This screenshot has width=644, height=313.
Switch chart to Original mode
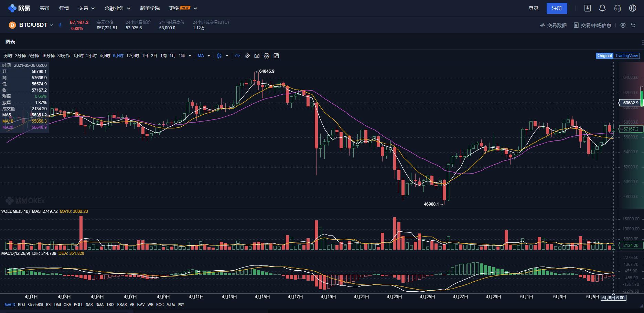(x=604, y=56)
